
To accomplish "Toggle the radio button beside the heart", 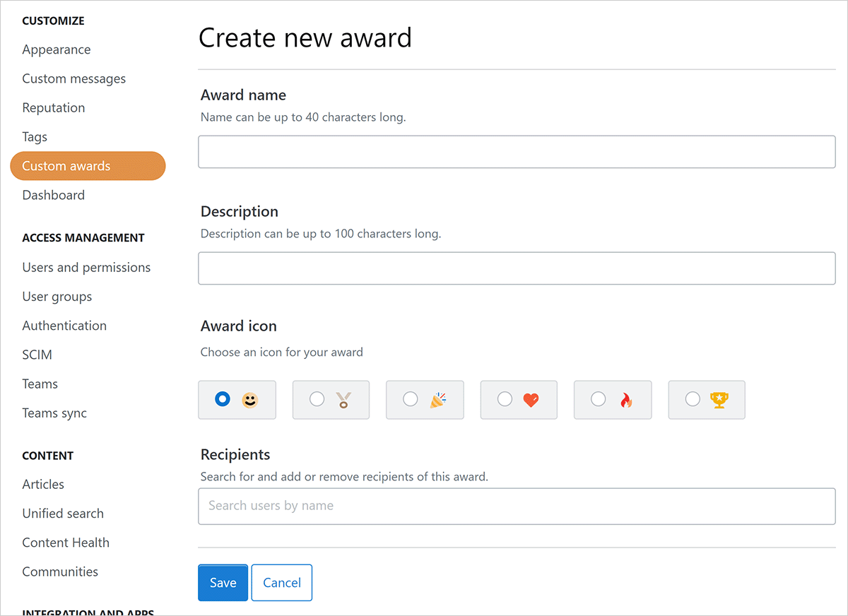I will pos(505,399).
